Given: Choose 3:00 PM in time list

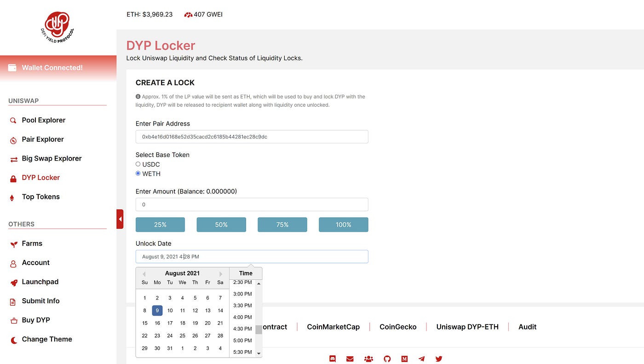Looking at the screenshot, I should point(242,294).
